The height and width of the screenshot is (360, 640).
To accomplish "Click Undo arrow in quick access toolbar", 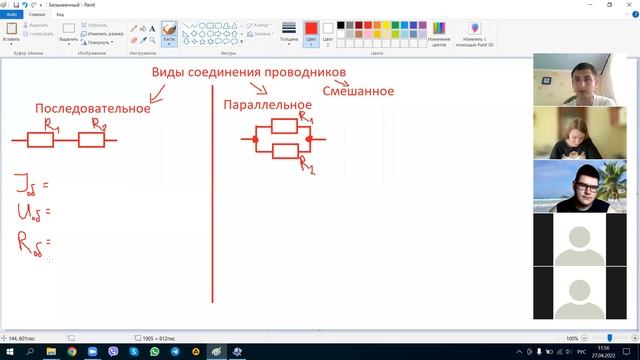I will [25, 5].
